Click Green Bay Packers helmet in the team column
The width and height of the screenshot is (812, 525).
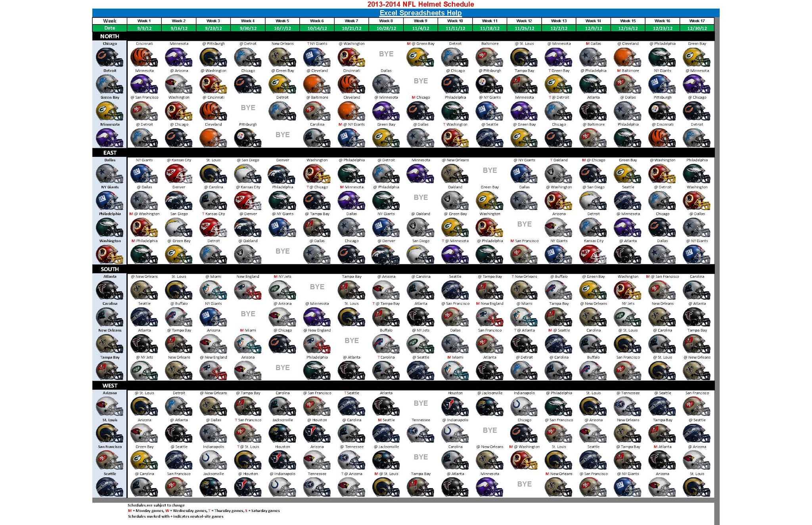pyautogui.click(x=109, y=111)
